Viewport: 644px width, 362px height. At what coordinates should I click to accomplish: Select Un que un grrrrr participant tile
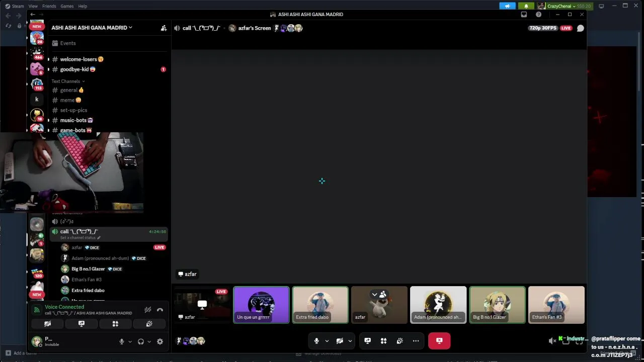(261, 305)
